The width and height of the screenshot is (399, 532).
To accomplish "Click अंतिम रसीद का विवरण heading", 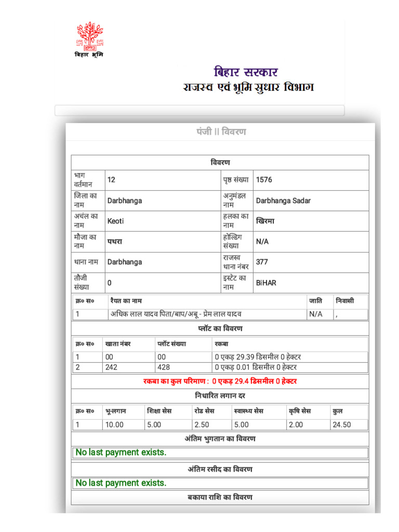I will [x=220, y=469].
